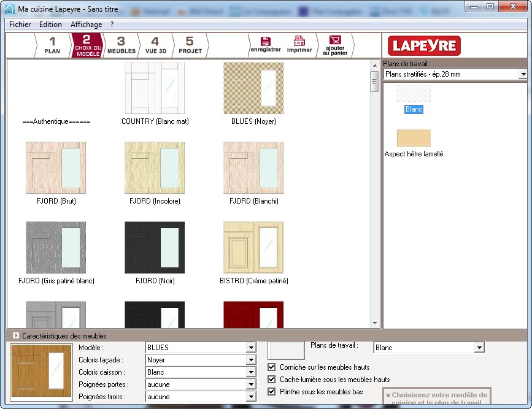Select the FJORD (Noir) model thumbnail
The image size is (532, 409).
point(155,248)
